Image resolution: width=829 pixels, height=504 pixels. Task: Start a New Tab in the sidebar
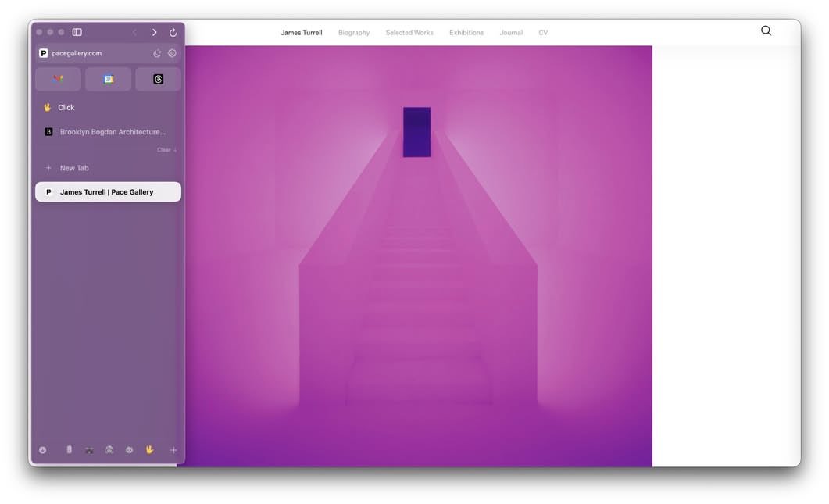click(73, 167)
